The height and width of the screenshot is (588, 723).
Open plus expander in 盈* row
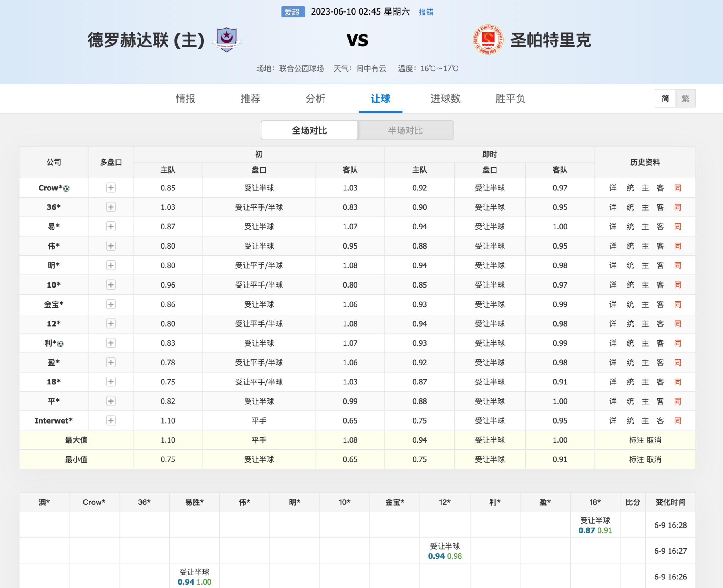111,363
